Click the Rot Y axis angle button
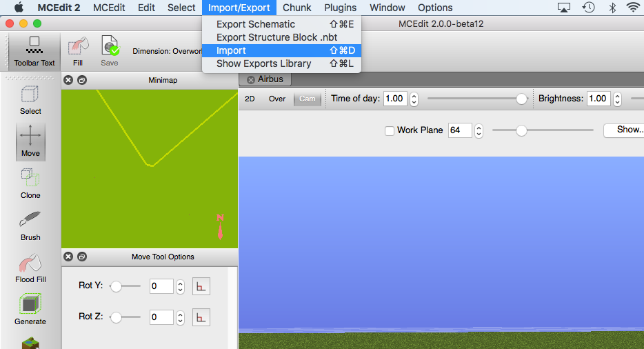The image size is (644, 349). [x=201, y=286]
